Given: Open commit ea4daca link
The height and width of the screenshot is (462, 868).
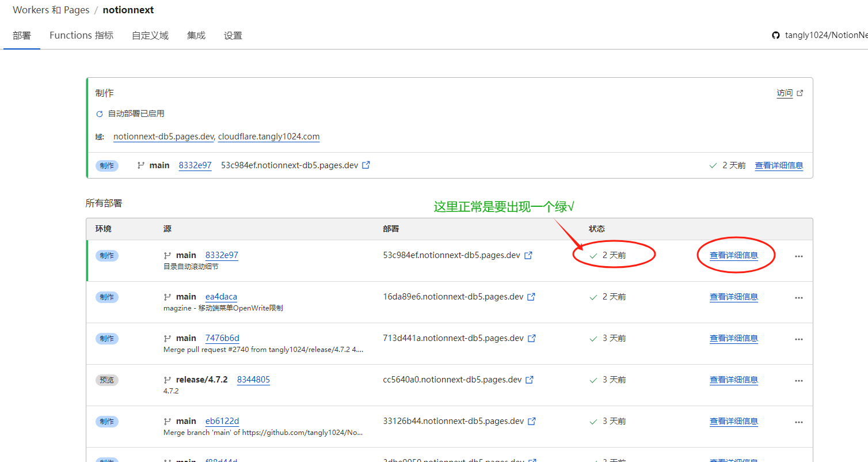Looking at the screenshot, I should click(221, 297).
